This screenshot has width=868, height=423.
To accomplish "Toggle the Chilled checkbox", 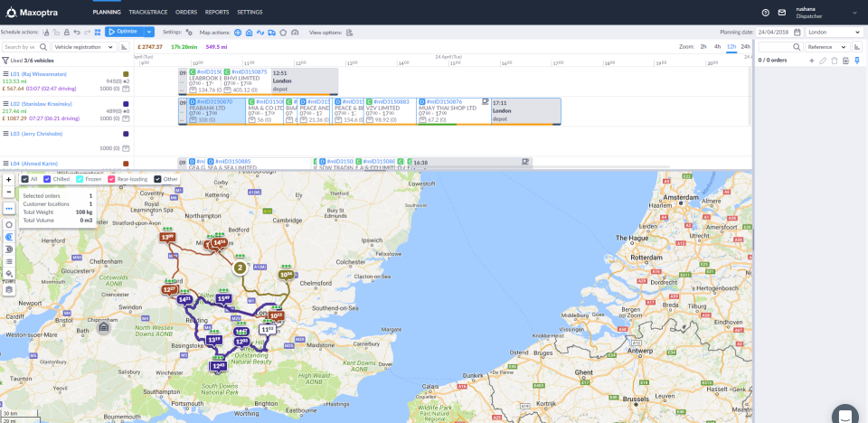I will click(x=47, y=179).
